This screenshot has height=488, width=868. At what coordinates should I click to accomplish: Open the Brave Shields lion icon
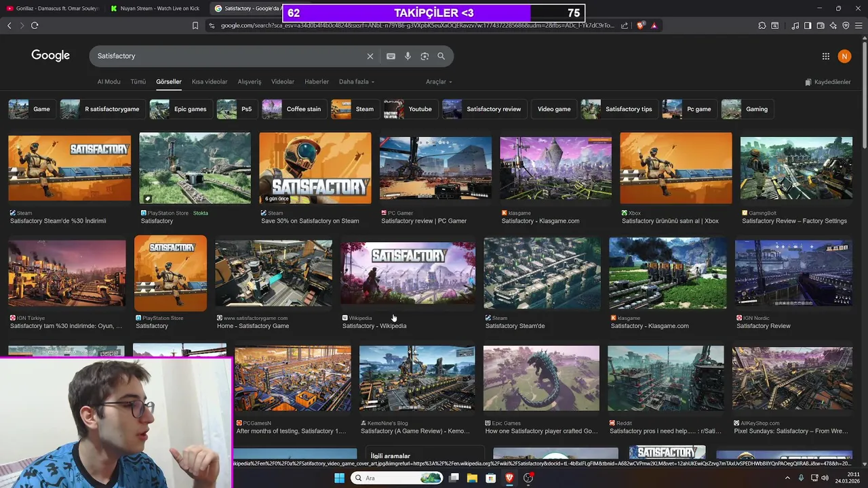(641, 26)
